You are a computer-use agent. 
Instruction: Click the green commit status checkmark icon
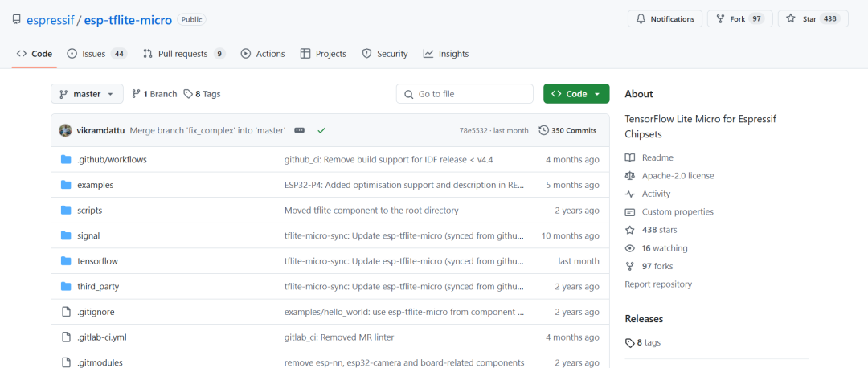coord(321,130)
